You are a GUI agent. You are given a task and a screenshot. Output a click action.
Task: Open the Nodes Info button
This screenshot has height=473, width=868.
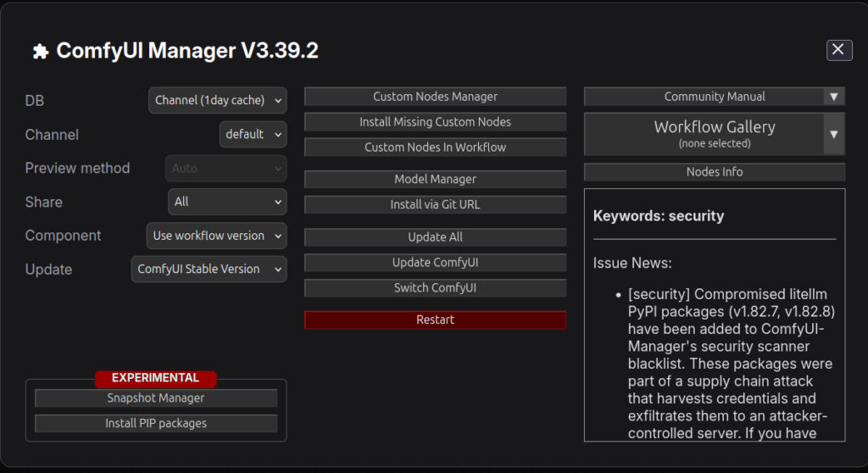point(714,172)
